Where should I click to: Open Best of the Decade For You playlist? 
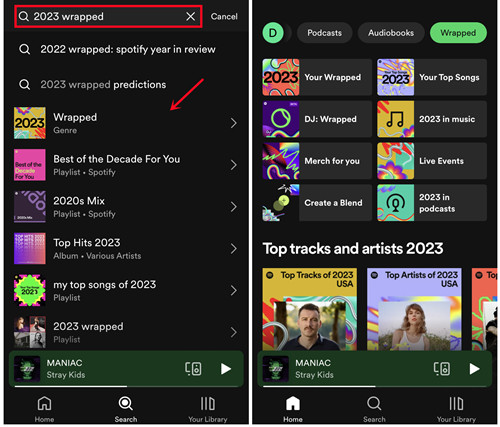(x=126, y=165)
